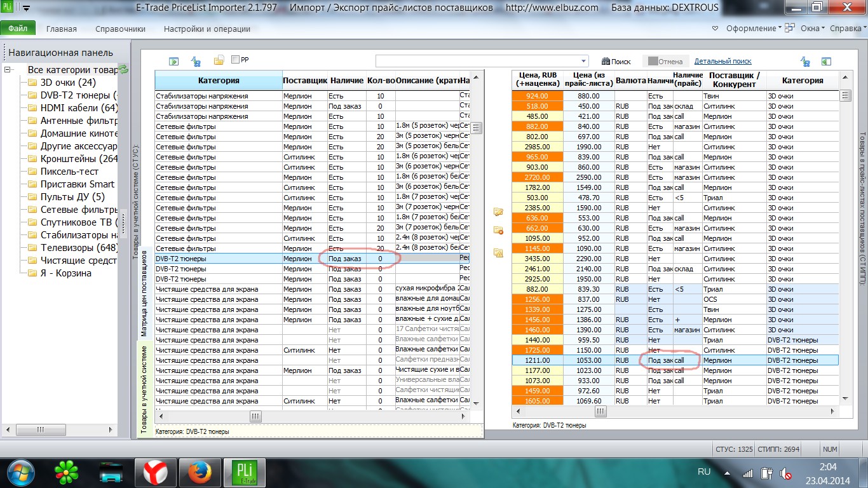Click the windows layout icon beside Окна
This screenshot has width=868, height=488.
tap(790, 28)
